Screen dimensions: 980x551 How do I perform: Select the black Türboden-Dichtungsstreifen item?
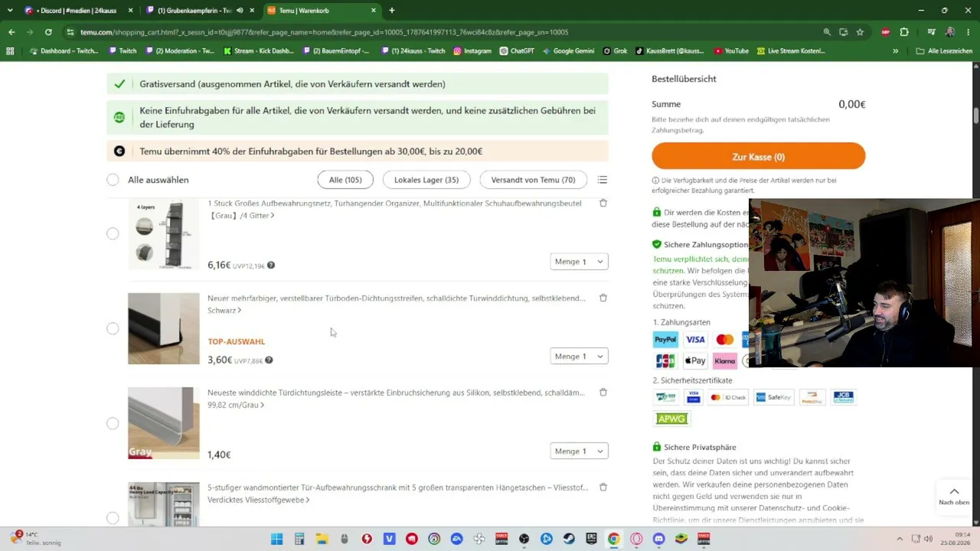(113, 328)
